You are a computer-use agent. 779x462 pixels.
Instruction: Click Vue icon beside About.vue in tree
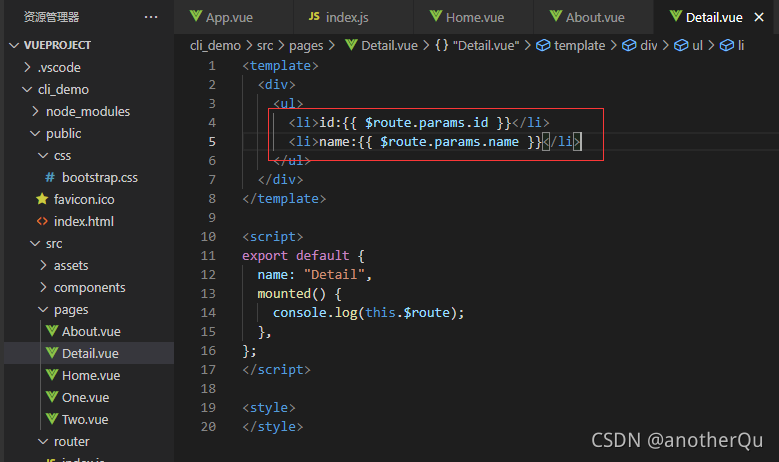point(52,331)
